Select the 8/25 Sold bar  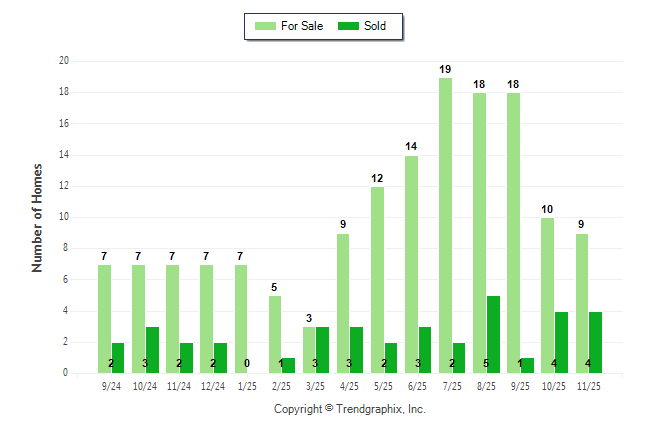(x=493, y=334)
